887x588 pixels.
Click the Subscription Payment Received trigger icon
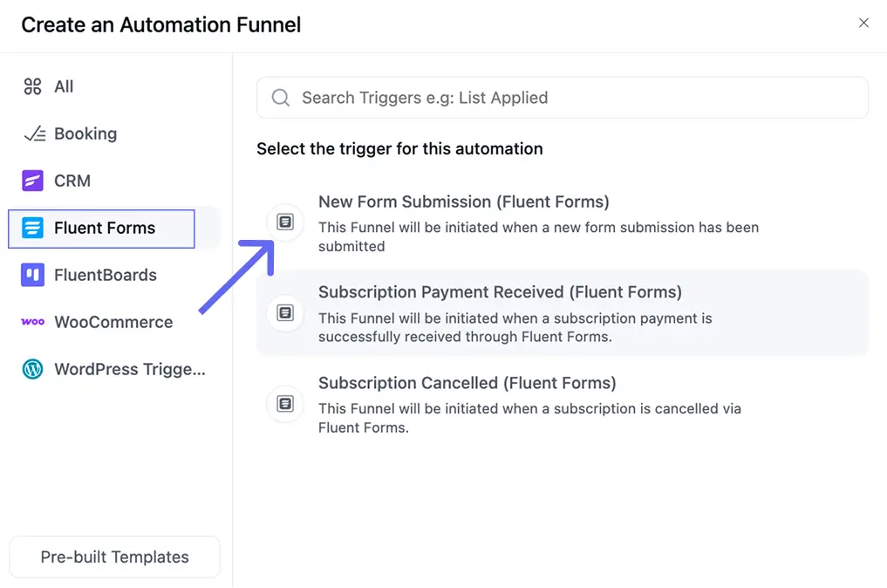click(x=285, y=312)
